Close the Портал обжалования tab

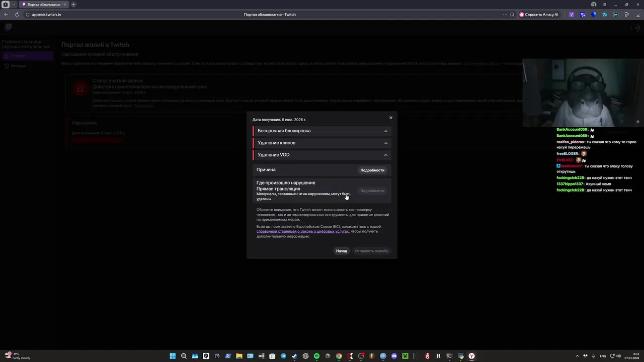[x=64, y=5]
